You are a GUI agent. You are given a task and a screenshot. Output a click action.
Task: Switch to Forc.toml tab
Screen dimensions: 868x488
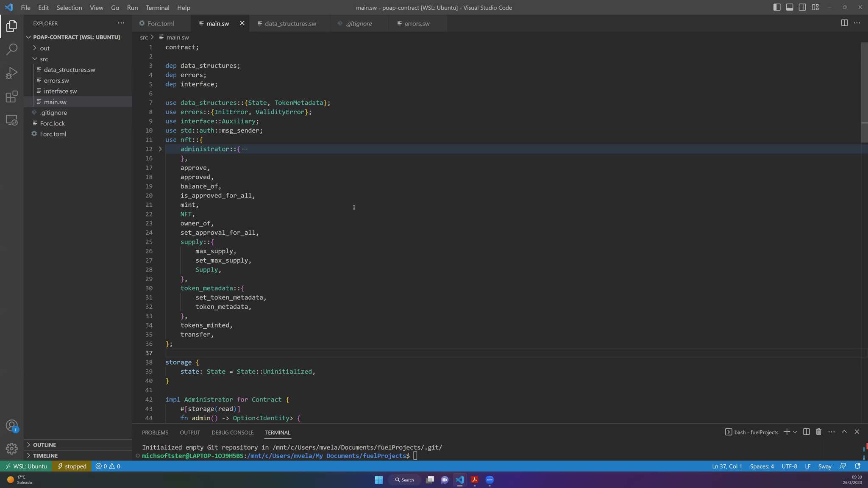click(x=161, y=23)
